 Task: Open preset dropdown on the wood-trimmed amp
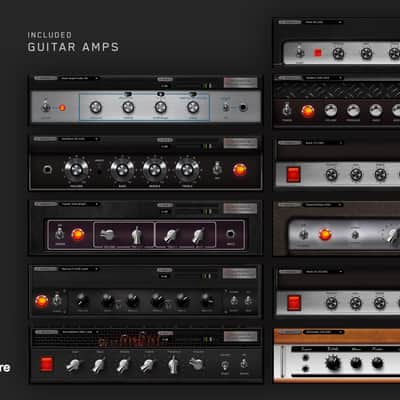pyautogui.click(x=323, y=332)
